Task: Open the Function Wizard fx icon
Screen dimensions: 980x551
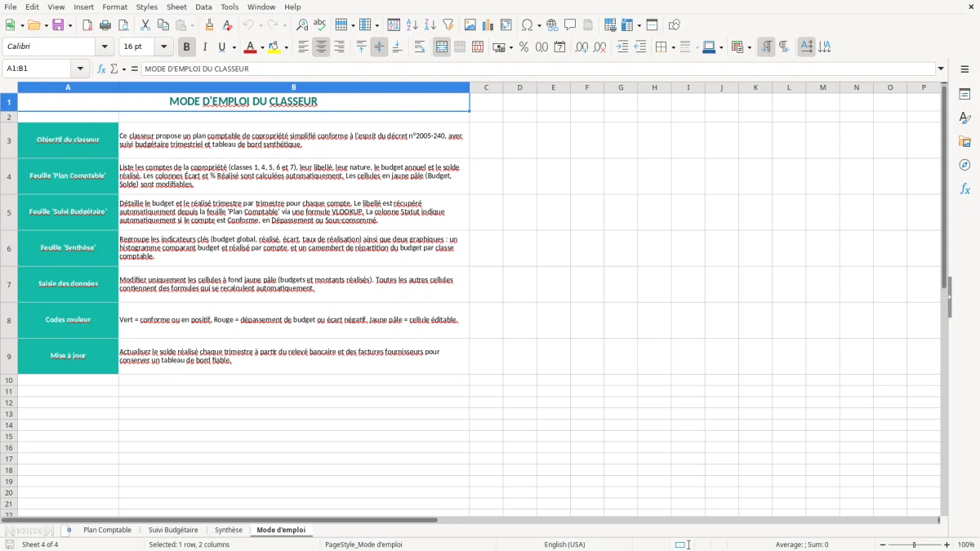Action: 102,69
